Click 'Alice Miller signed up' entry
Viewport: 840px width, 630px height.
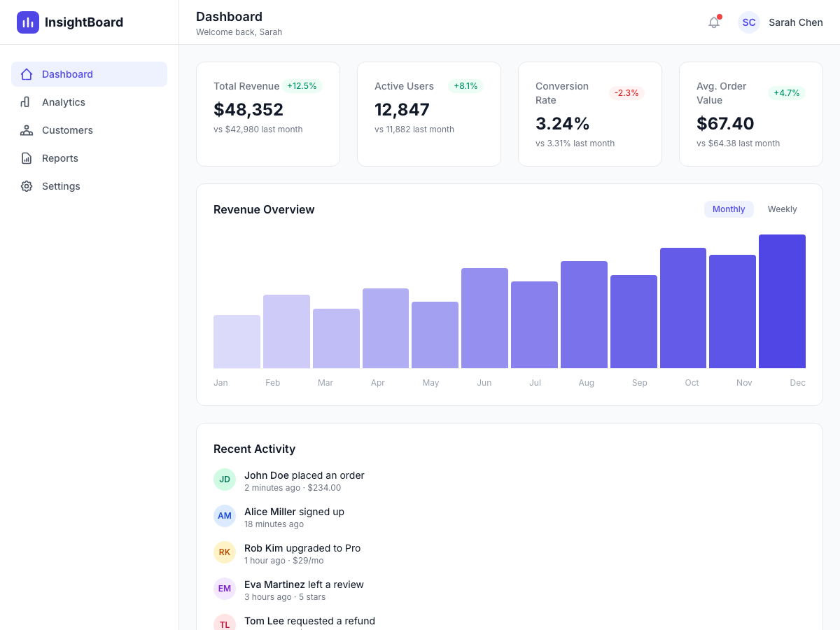pyautogui.click(x=294, y=512)
